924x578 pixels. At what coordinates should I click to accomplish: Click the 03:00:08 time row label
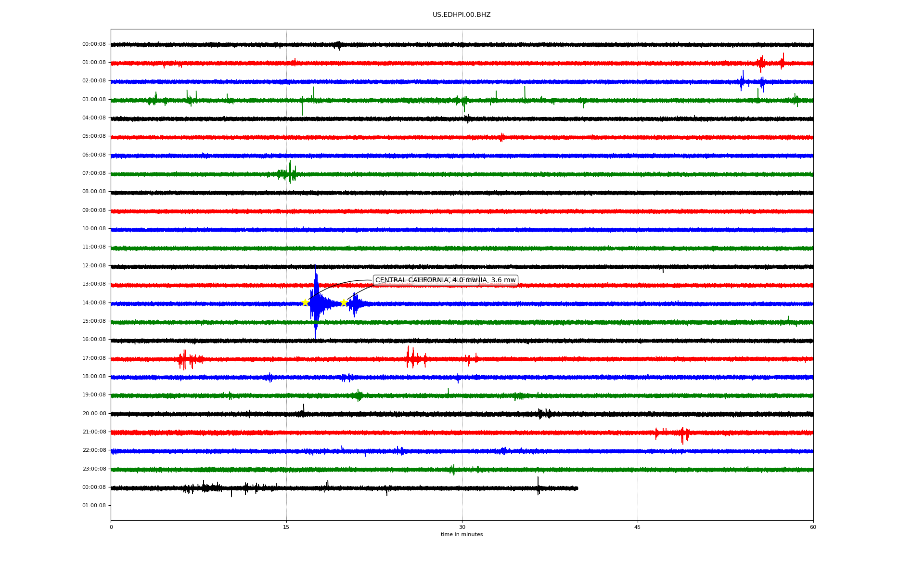click(94, 99)
